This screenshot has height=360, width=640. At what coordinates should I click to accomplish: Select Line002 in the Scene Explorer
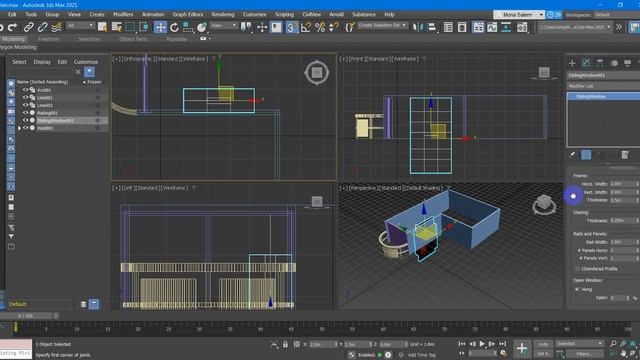[x=44, y=105]
